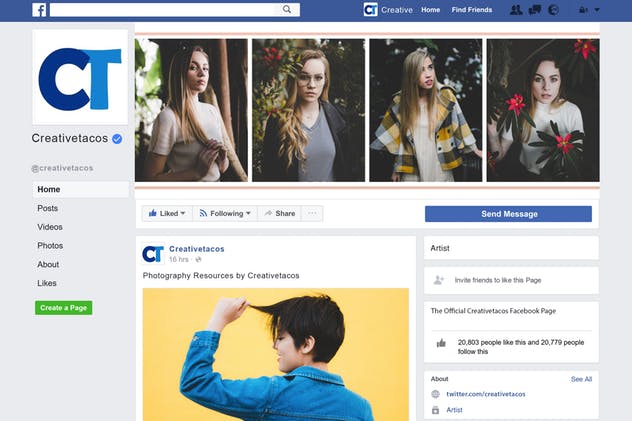Open the messages icon in top bar
This screenshot has height=421, width=632.
535,10
